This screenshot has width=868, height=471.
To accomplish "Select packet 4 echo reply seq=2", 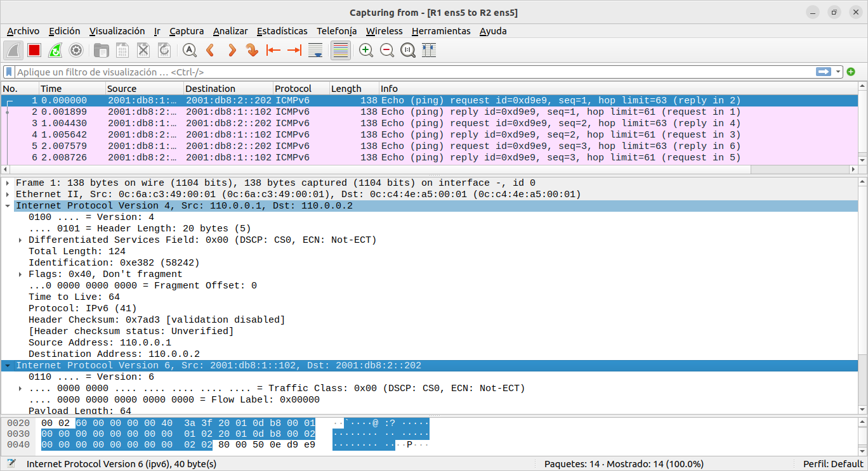I will pyautogui.click(x=429, y=134).
